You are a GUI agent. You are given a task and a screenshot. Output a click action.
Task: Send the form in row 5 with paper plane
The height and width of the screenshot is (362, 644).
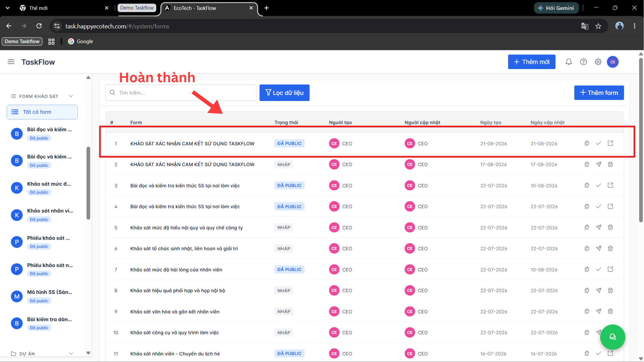coord(598,227)
